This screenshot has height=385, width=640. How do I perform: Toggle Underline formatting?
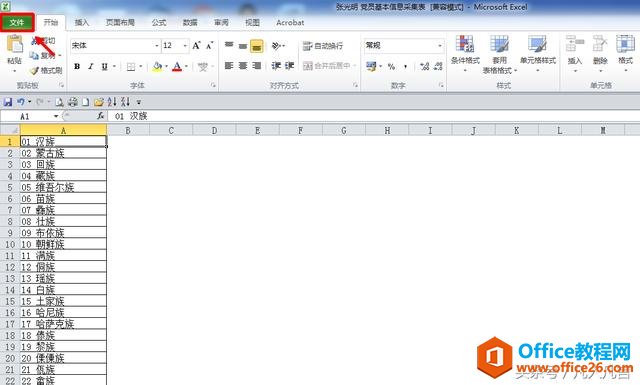click(104, 66)
